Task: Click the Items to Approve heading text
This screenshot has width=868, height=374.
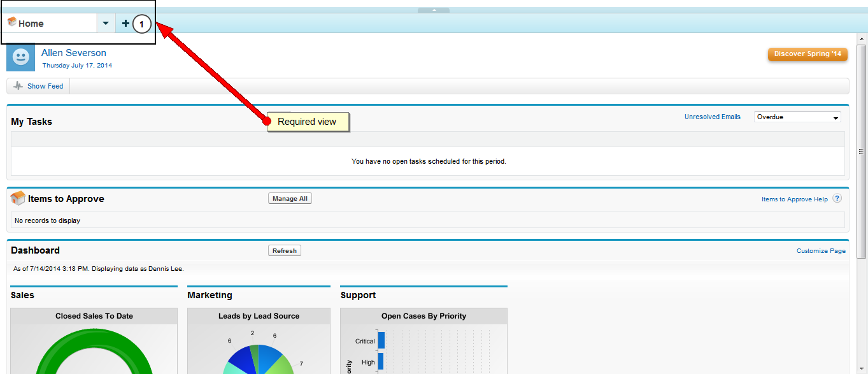Action: (x=66, y=199)
